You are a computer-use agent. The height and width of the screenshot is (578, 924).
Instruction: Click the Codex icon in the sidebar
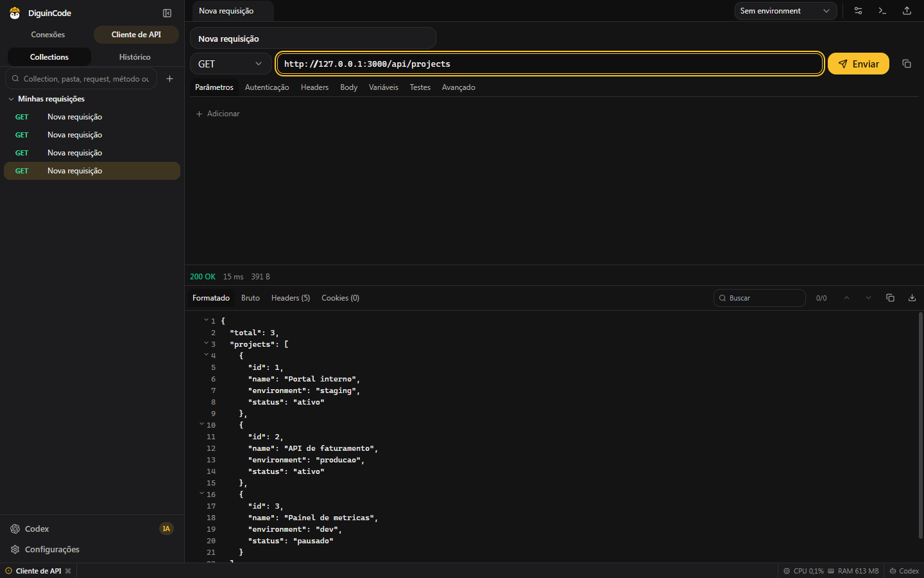pyautogui.click(x=15, y=529)
